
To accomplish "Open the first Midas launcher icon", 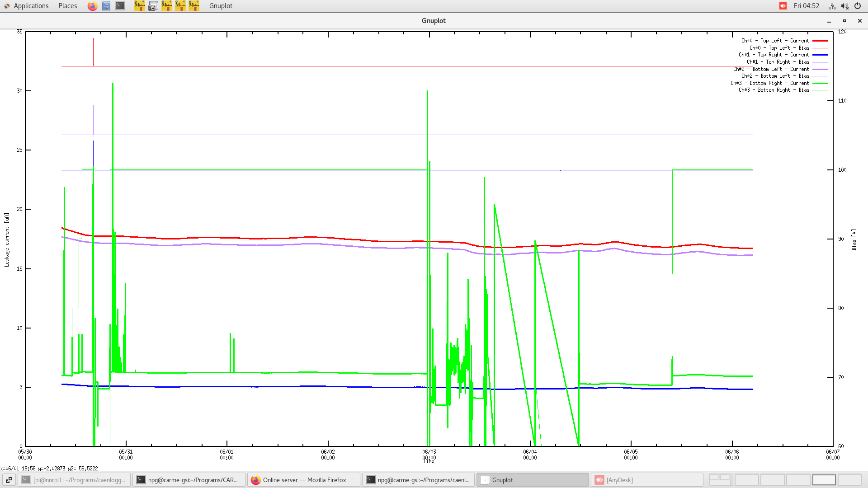I will (140, 6).
